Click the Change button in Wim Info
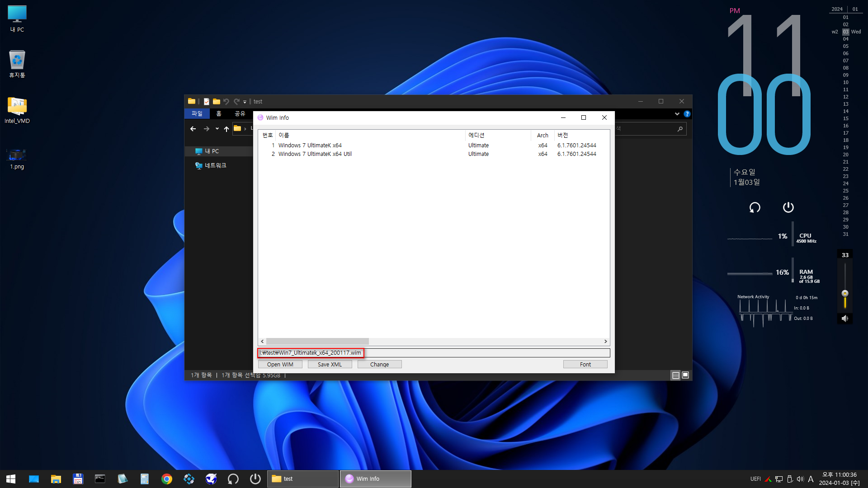 380,364
